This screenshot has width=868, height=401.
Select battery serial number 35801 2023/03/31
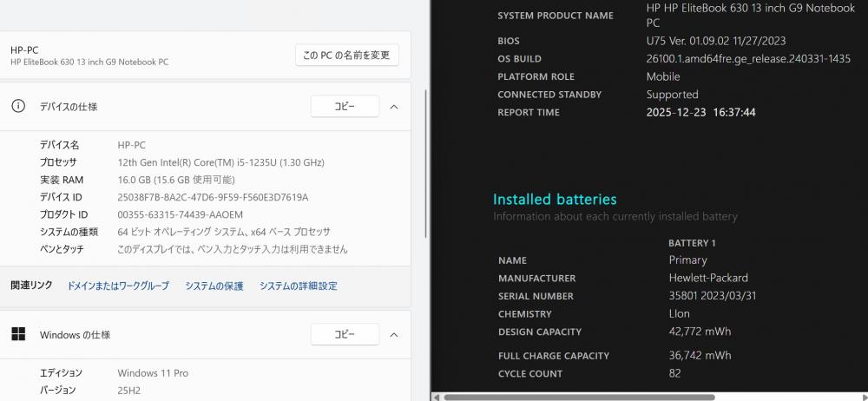tap(713, 296)
